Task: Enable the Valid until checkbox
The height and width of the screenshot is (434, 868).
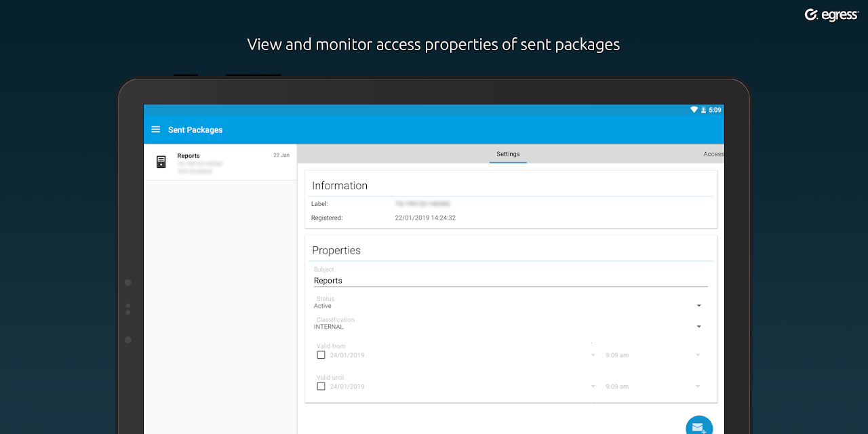Action: click(321, 387)
